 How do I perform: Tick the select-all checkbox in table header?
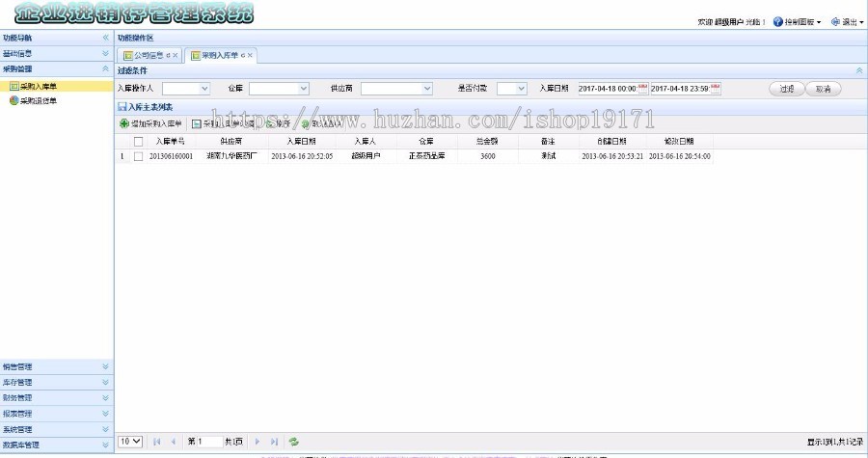click(x=138, y=142)
